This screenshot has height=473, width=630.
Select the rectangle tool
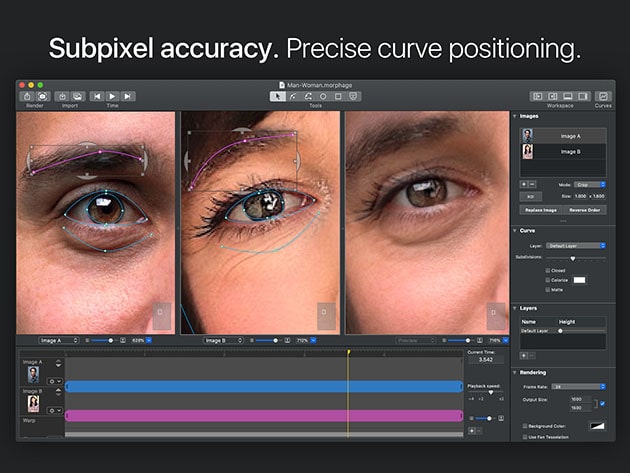point(338,96)
